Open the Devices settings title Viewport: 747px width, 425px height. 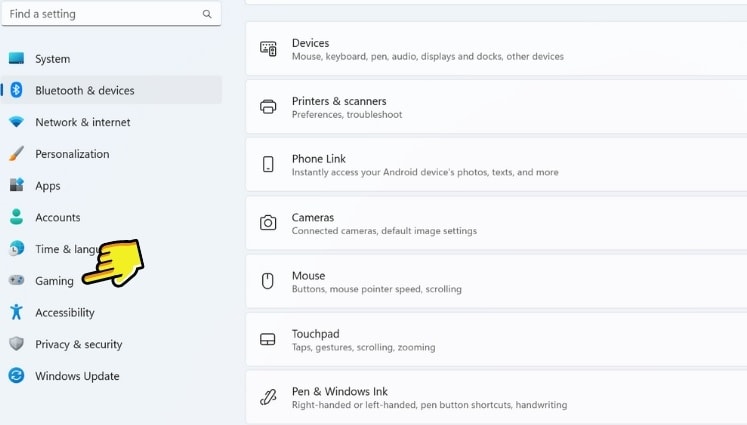(x=311, y=43)
